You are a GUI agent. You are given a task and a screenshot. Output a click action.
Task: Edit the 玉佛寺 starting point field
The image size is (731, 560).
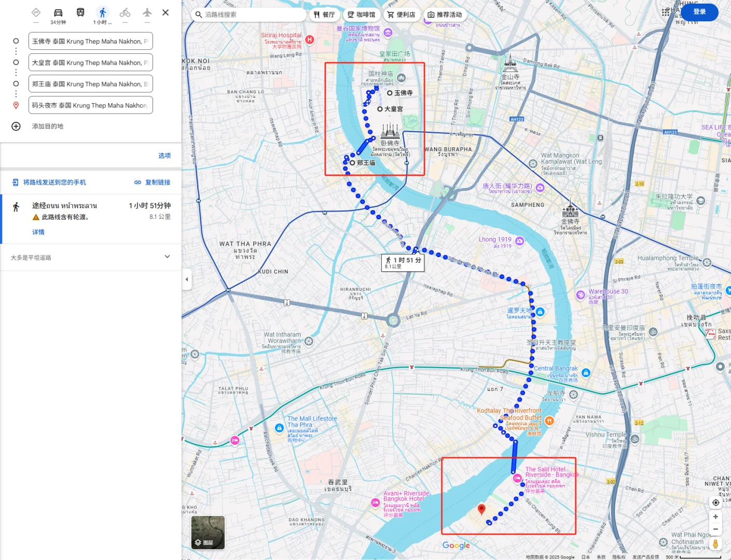(x=90, y=41)
